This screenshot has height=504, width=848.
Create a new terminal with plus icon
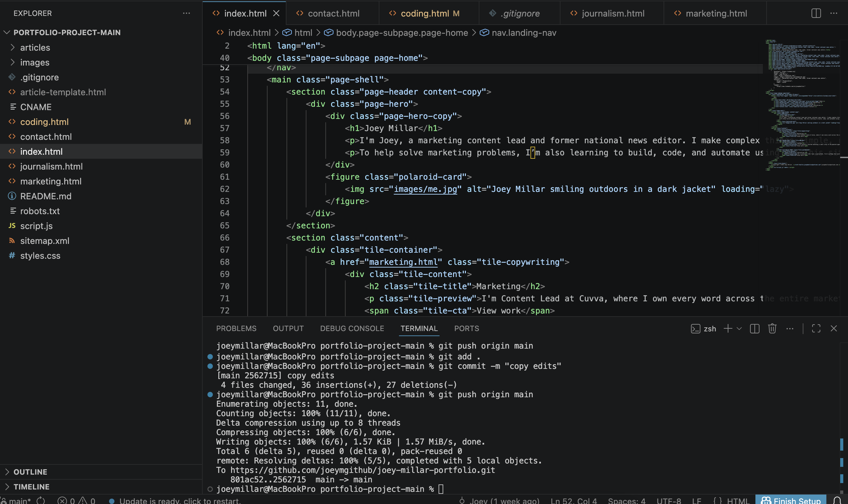[727, 328]
